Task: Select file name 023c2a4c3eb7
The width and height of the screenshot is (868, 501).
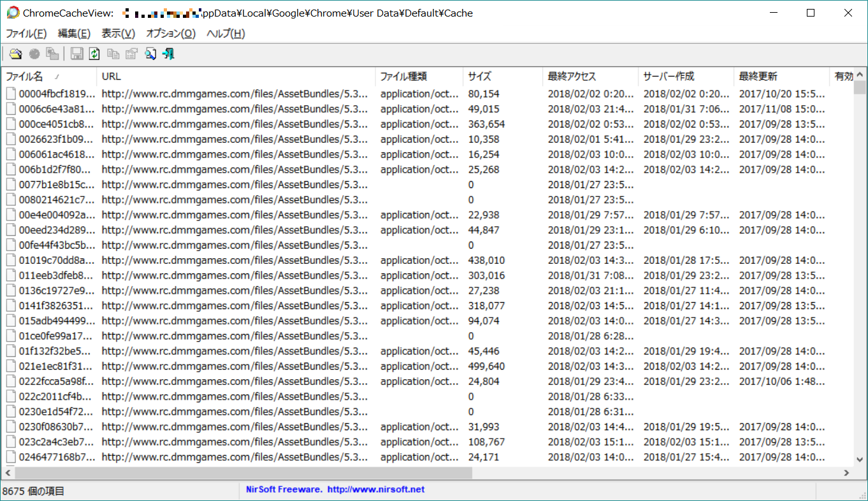Action: [57, 442]
